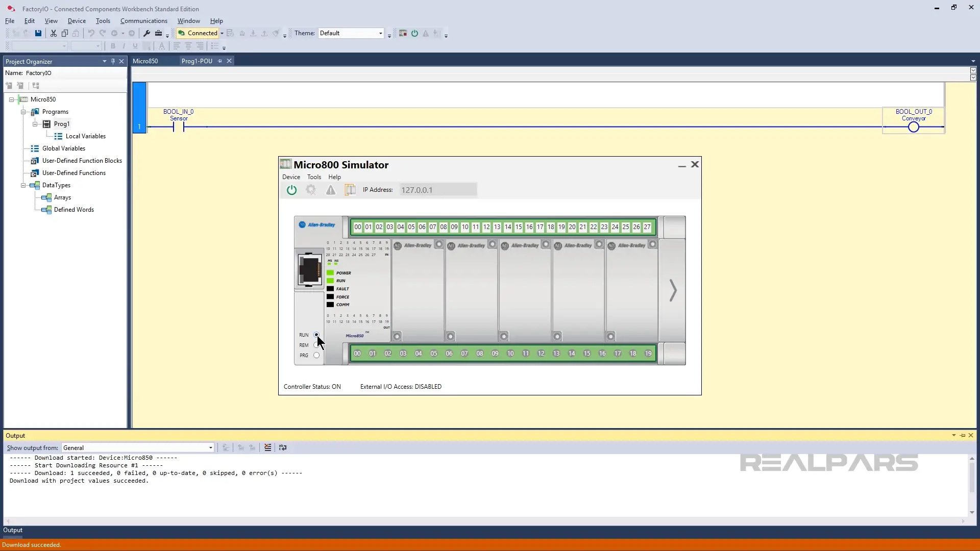This screenshot has height=551, width=980.
Task: Collapse the Micro850 tree node
Action: pos(11,99)
